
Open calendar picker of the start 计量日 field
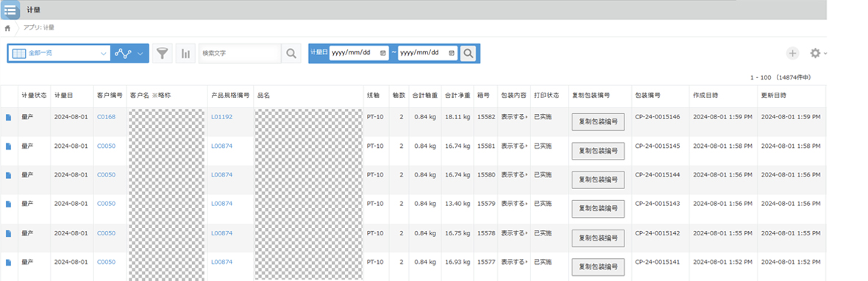[383, 53]
